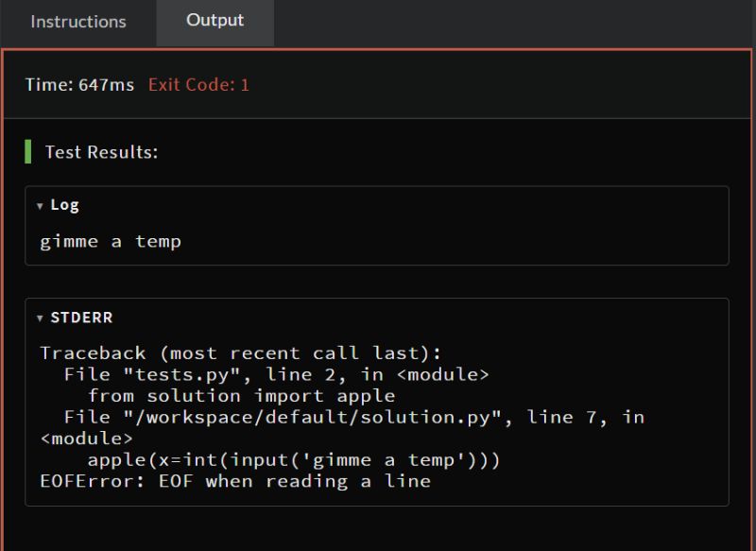Click the 'from solution import apple' line
Viewport: 756px width, 551px height.
pyautogui.click(x=242, y=396)
